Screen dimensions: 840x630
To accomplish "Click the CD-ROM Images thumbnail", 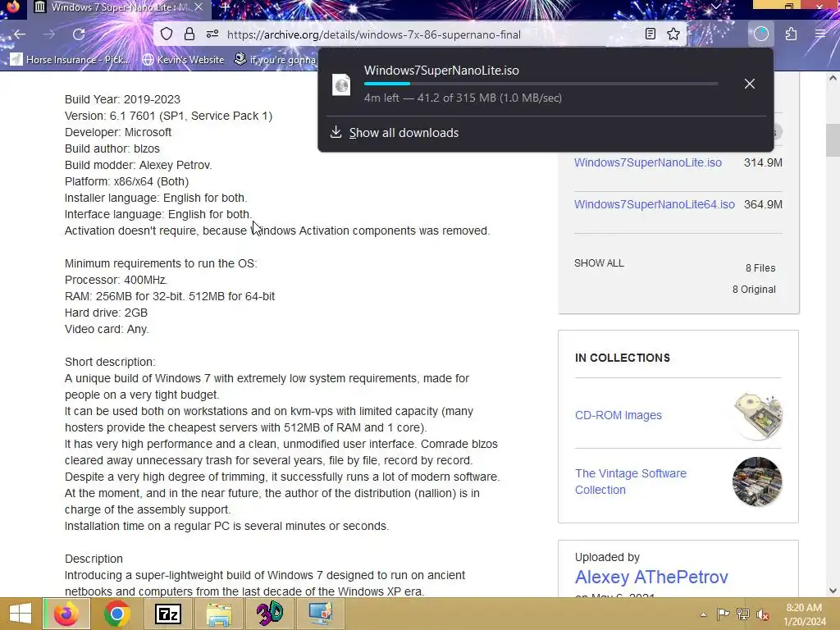I will (x=757, y=416).
